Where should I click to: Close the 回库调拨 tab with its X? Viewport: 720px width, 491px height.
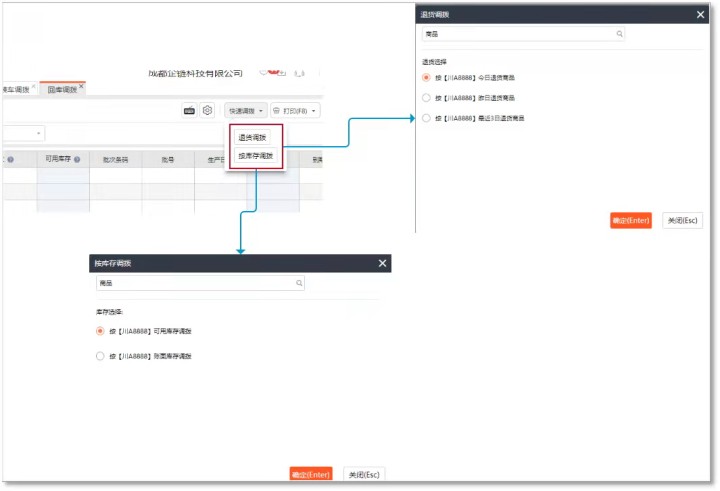(x=82, y=88)
